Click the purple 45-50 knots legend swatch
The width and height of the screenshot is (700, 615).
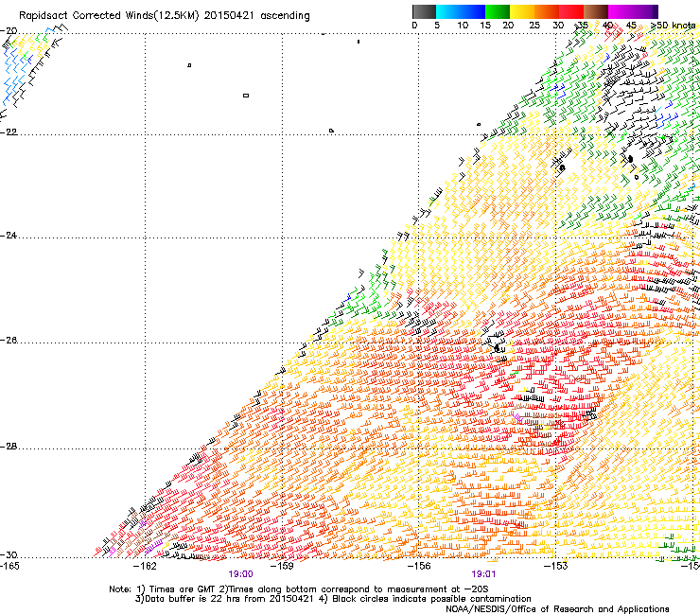[x=645, y=11]
